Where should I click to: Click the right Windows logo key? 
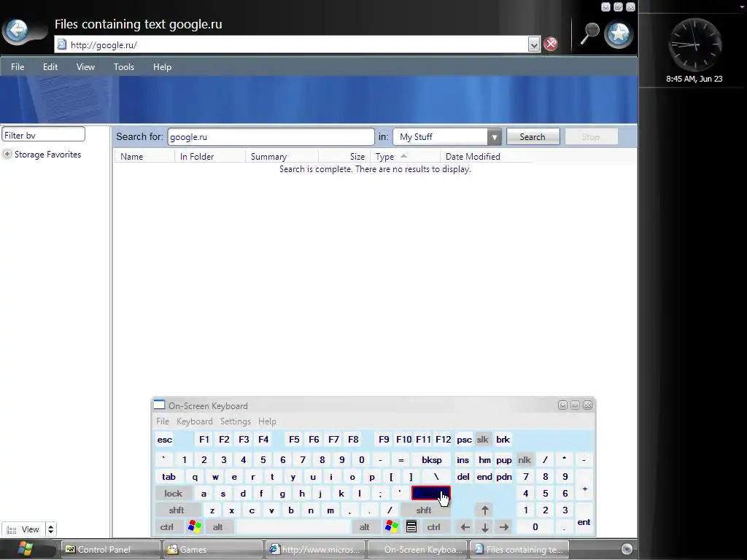pyautogui.click(x=392, y=527)
